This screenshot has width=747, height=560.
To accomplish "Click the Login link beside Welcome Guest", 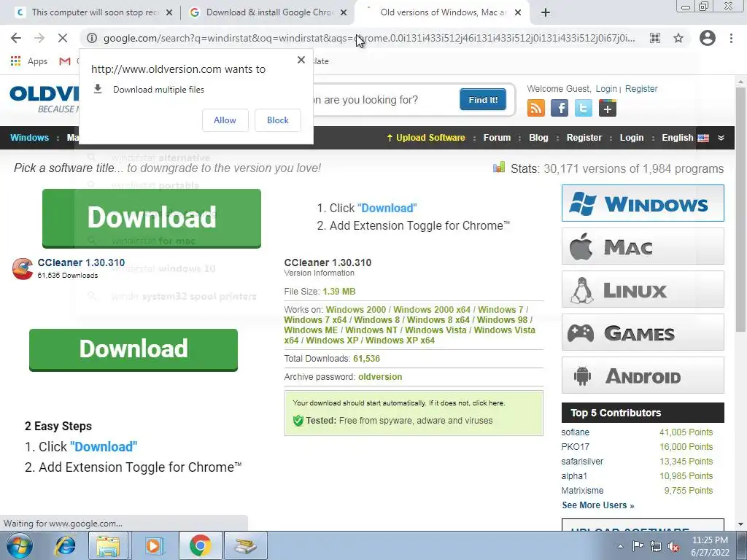I will click(x=606, y=88).
